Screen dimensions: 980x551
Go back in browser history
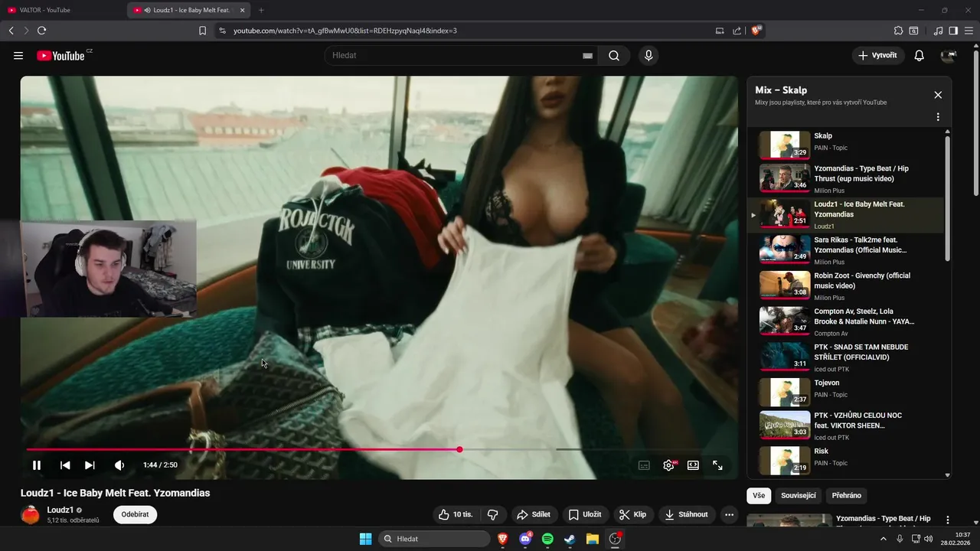[11, 31]
